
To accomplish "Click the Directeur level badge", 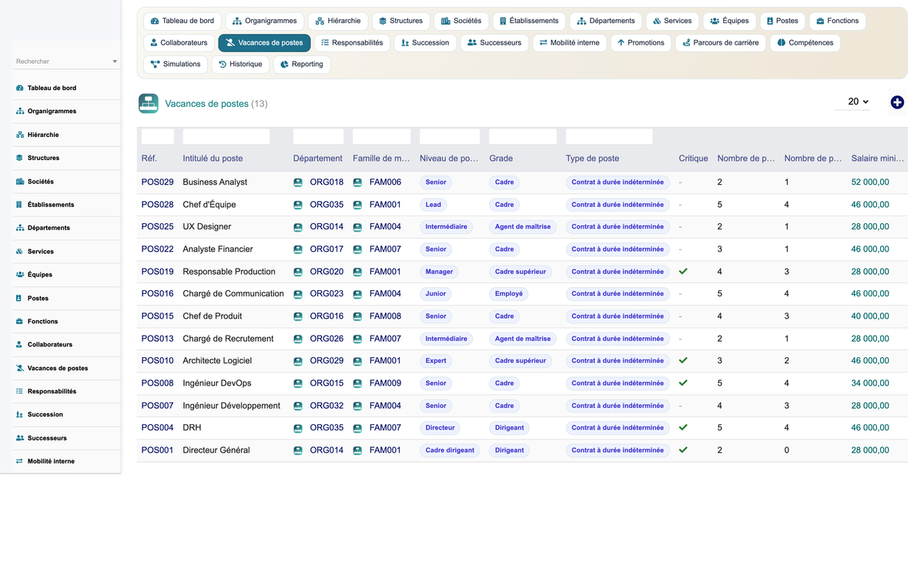I will (440, 428).
